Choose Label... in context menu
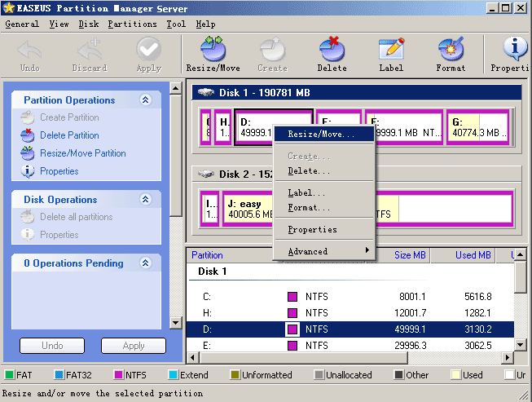 [x=324, y=193]
